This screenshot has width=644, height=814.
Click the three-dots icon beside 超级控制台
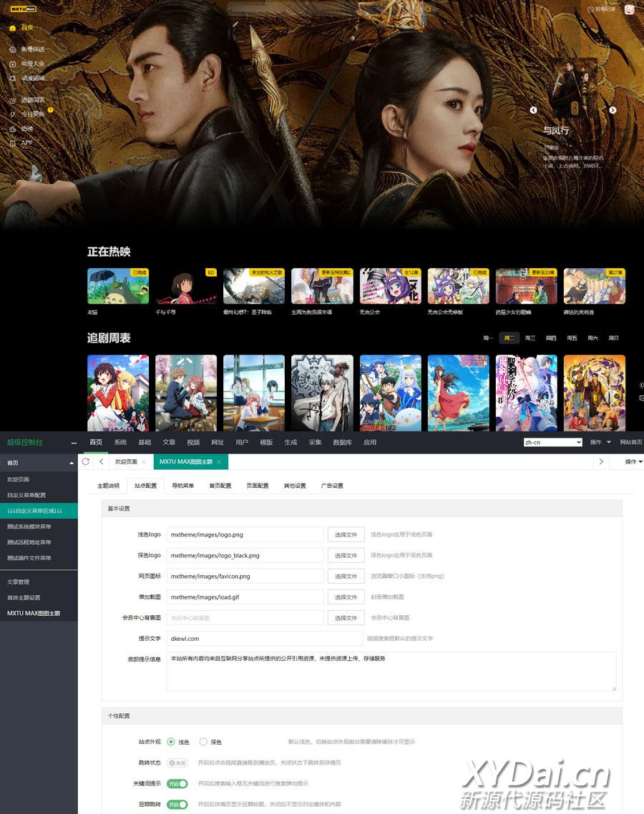pyautogui.click(x=74, y=443)
